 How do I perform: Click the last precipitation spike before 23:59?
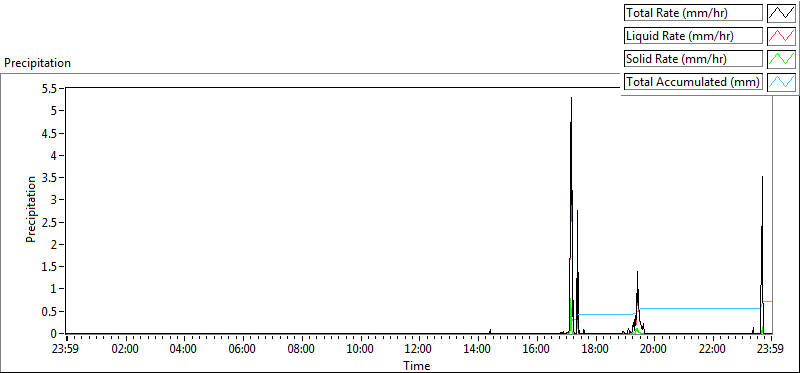(762, 178)
